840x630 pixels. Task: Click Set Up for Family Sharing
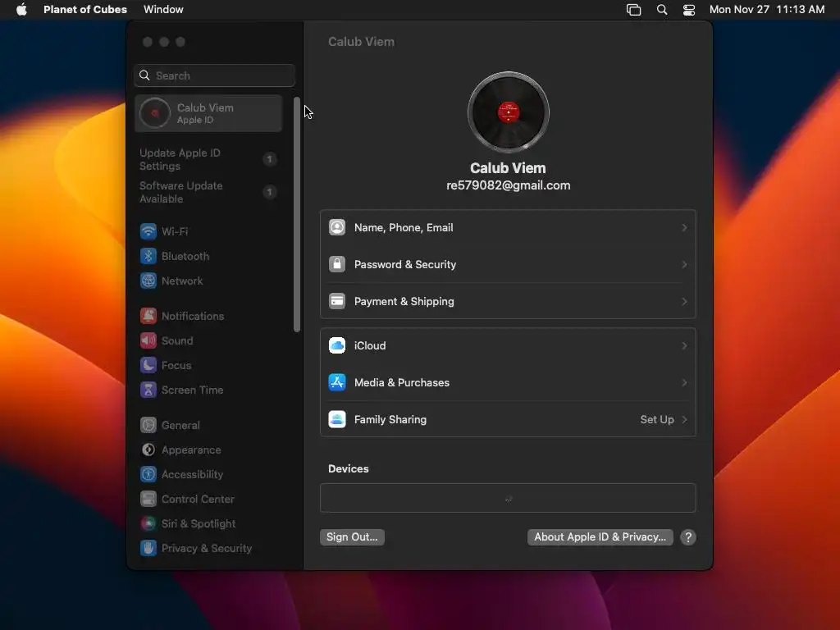pos(657,419)
